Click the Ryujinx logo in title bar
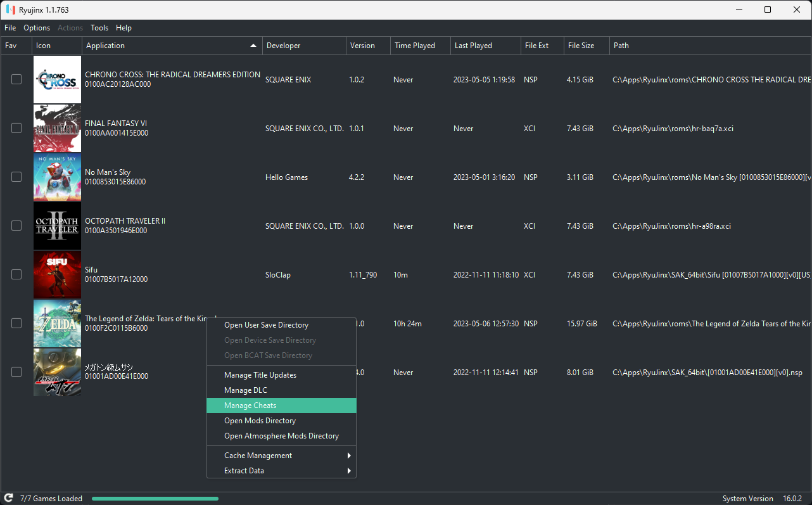 pyautogui.click(x=10, y=10)
